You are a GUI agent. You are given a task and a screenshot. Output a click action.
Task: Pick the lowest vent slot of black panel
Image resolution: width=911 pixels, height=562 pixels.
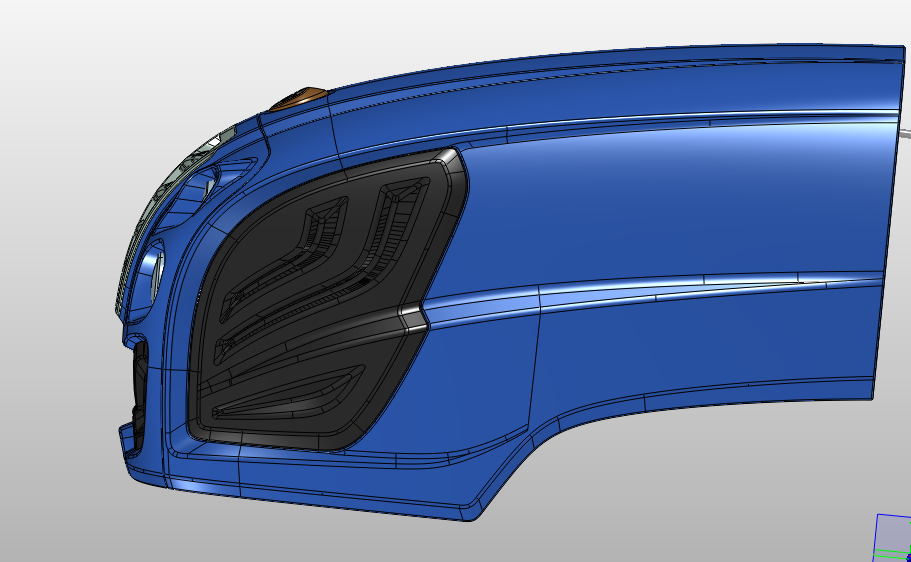coord(290,397)
